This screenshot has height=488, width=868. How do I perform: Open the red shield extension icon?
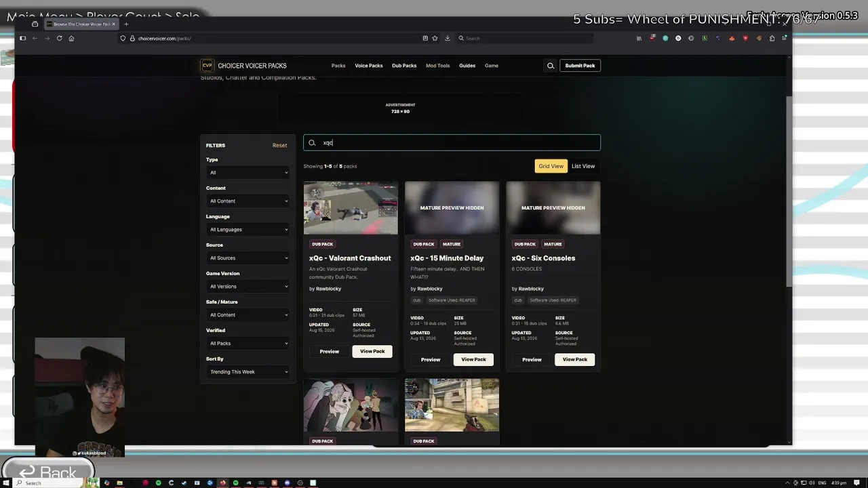click(x=745, y=38)
